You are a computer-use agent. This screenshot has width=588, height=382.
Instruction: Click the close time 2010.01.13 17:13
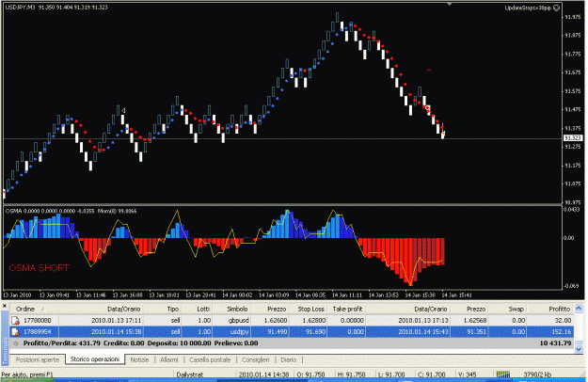pyautogui.click(x=423, y=321)
